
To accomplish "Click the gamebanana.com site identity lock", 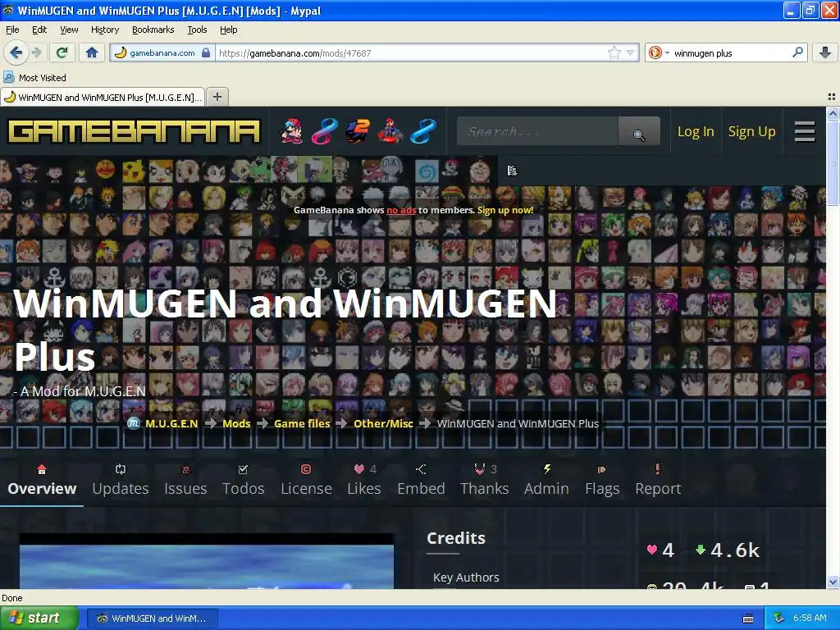I will tap(162, 52).
